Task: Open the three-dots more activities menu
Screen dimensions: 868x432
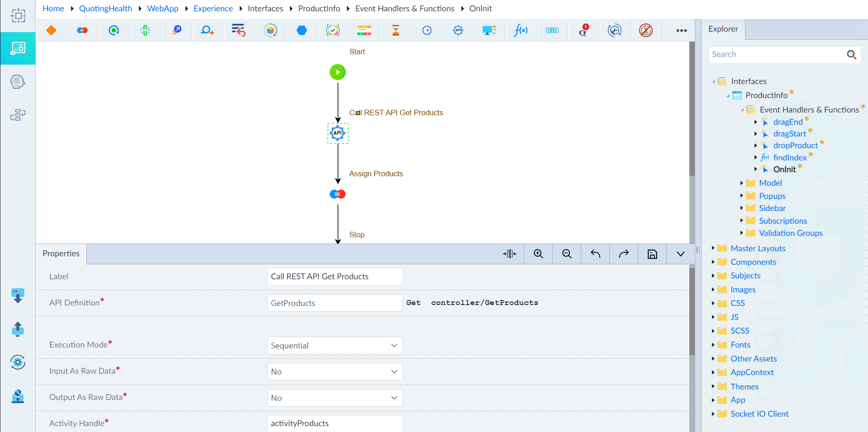Action: [x=682, y=30]
